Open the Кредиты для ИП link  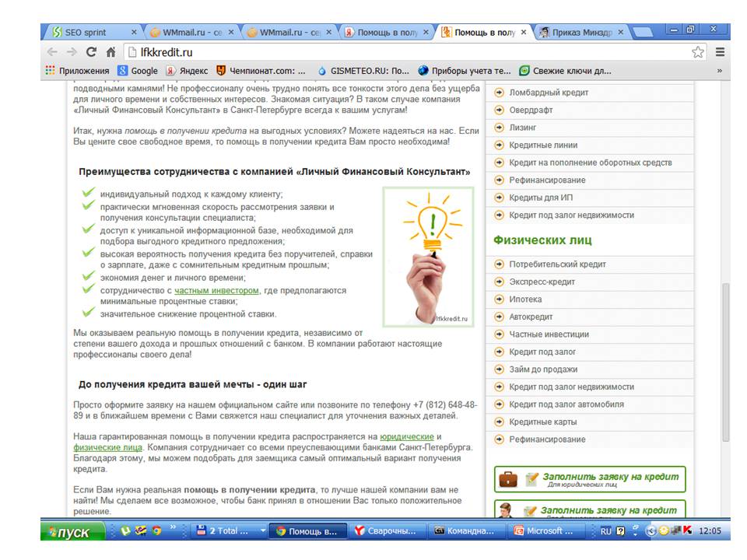click(541, 198)
